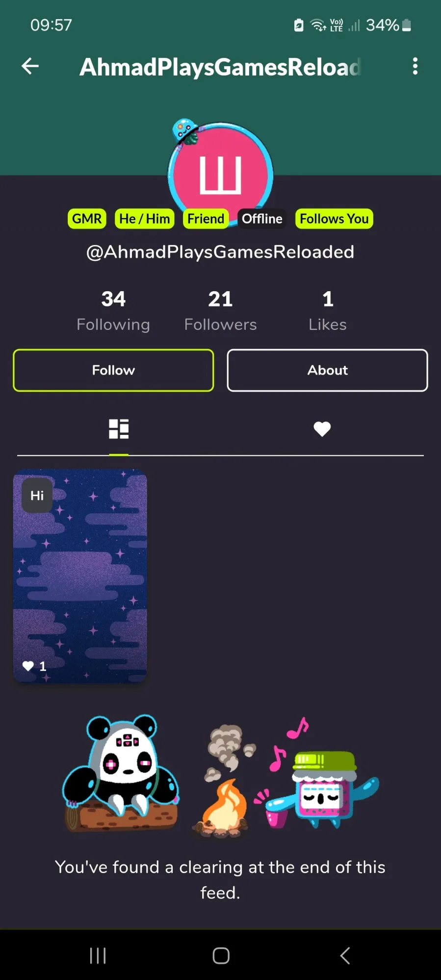This screenshot has height=980, width=441.
Task: Tap the Offline status badge
Action: pyautogui.click(x=262, y=219)
